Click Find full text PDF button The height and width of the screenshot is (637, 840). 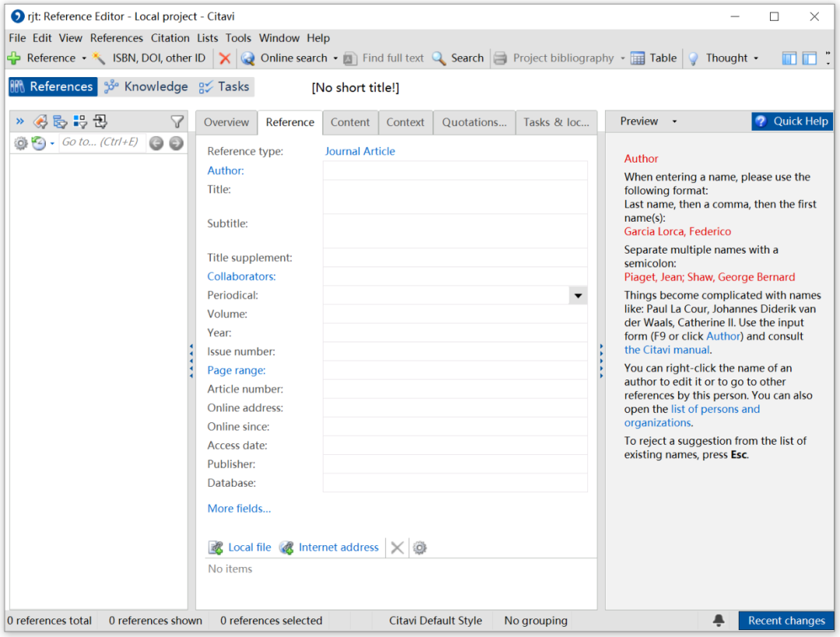click(x=383, y=58)
